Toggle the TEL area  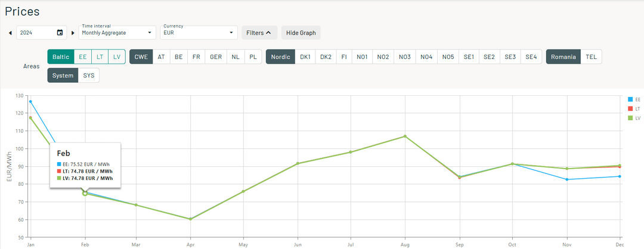591,57
